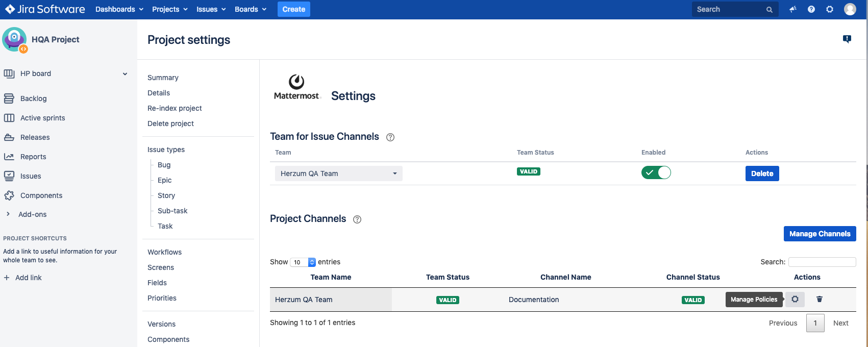Click the Manage Channels button

(820, 234)
